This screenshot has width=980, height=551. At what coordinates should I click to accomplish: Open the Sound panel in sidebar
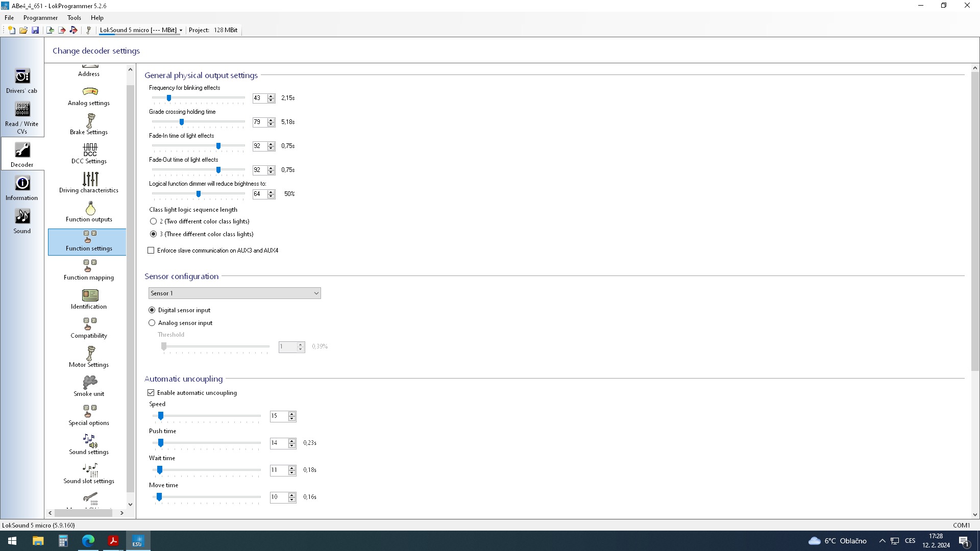(22, 221)
